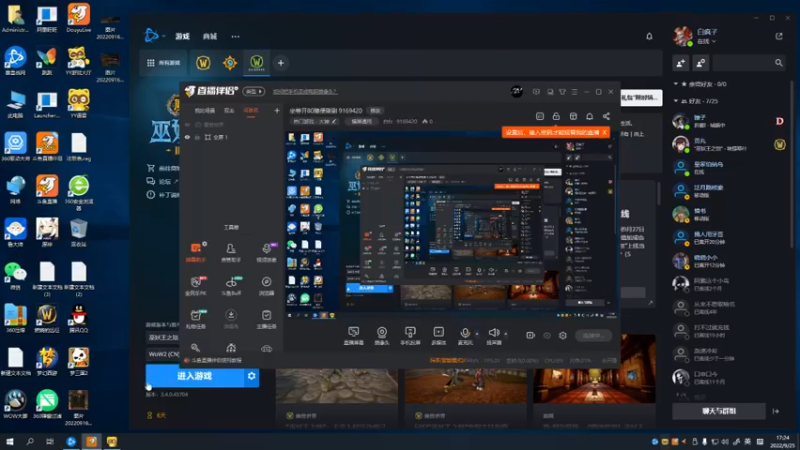Open the hamburger menu in Douyu title bar
Viewport: 800px width, 450px height.
pos(574,92)
